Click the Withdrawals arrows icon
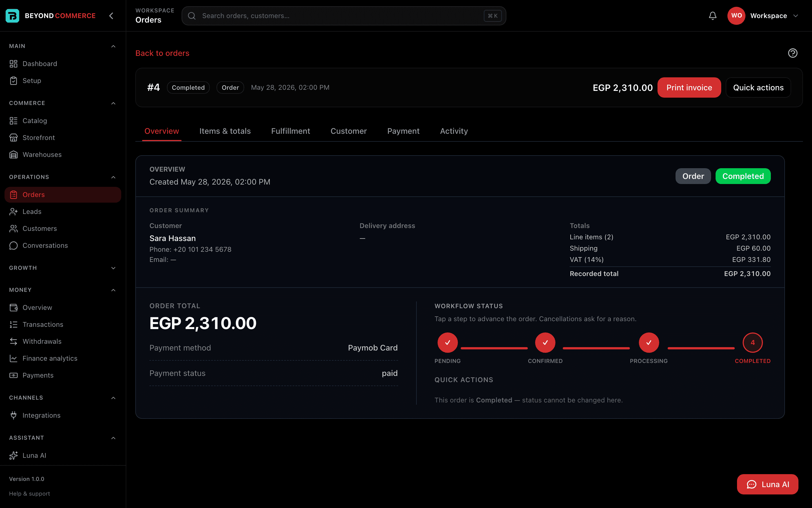812x508 pixels. (14, 341)
